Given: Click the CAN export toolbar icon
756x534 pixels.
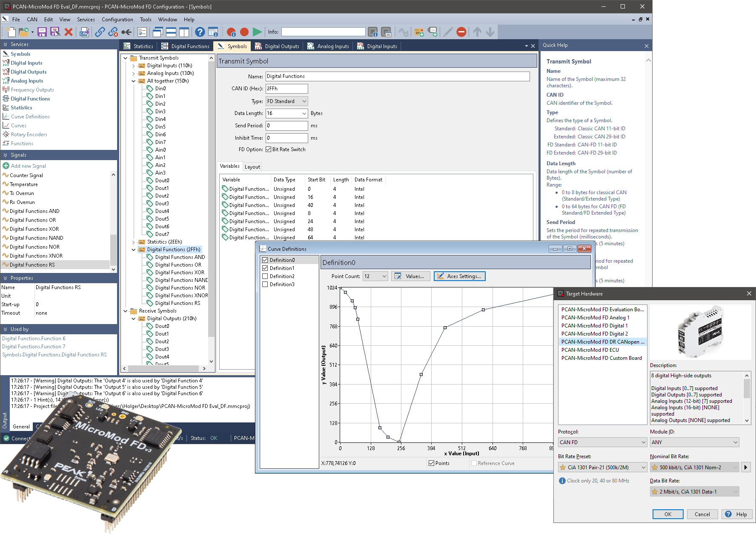Looking at the screenshot, I should pos(84,32).
